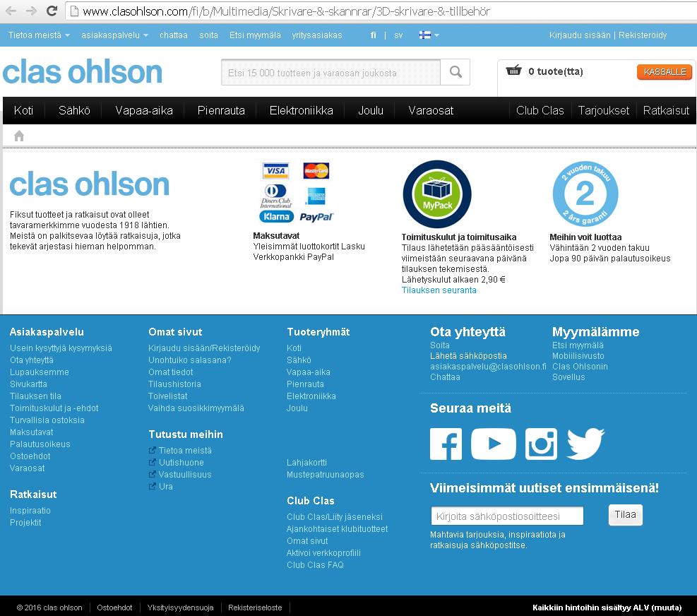Viewport: 697px width, 616px height.
Task: Open the Instagram profile icon
Action: [x=541, y=444]
